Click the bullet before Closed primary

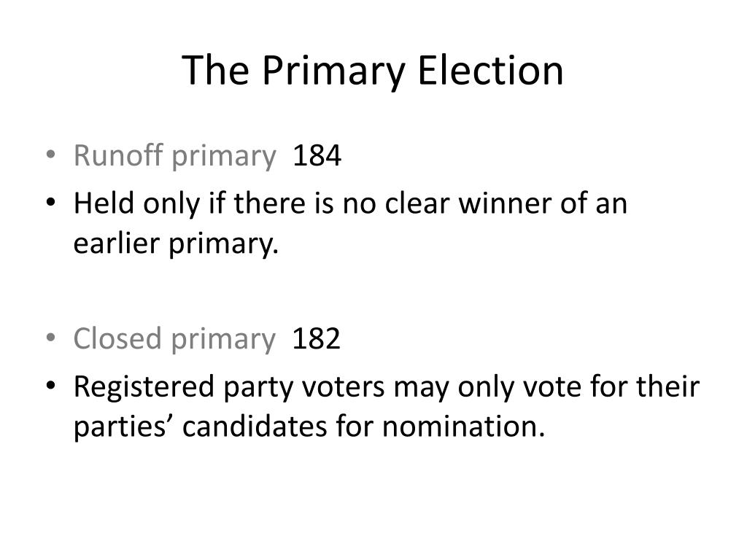pos(51,338)
